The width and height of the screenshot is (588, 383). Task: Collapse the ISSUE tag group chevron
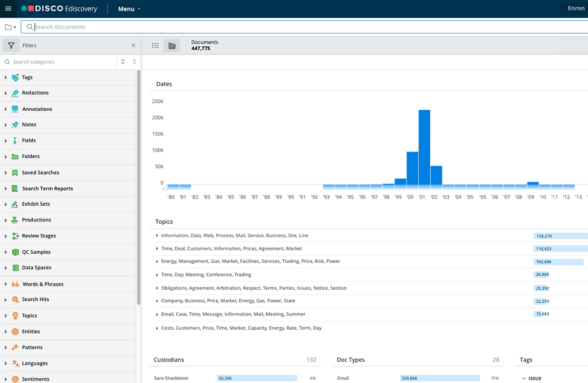[524, 378]
